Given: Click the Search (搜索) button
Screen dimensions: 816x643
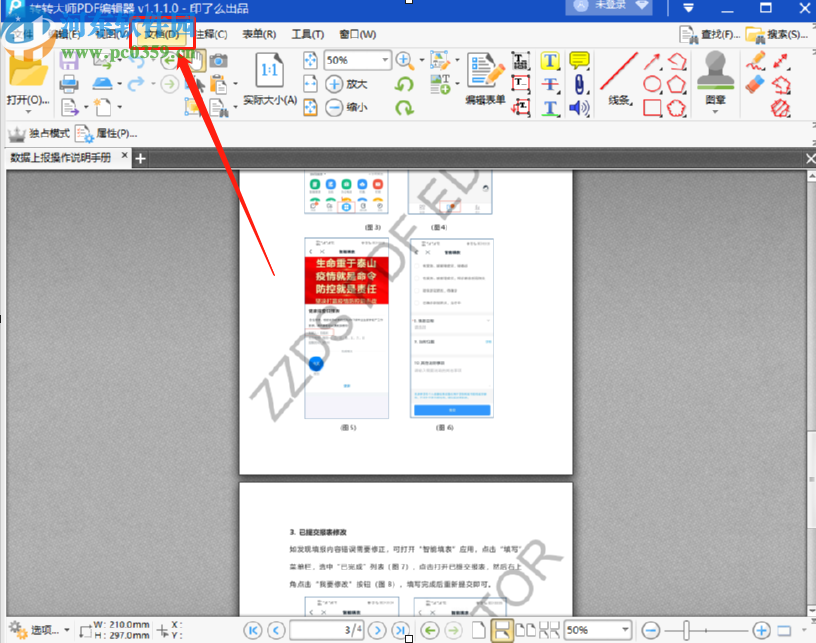Looking at the screenshot, I should 776,35.
